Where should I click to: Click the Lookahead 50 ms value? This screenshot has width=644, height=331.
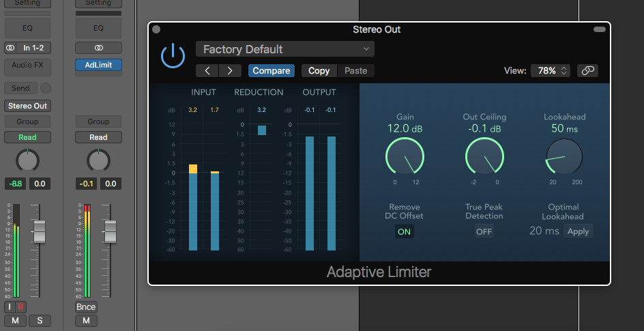564,128
